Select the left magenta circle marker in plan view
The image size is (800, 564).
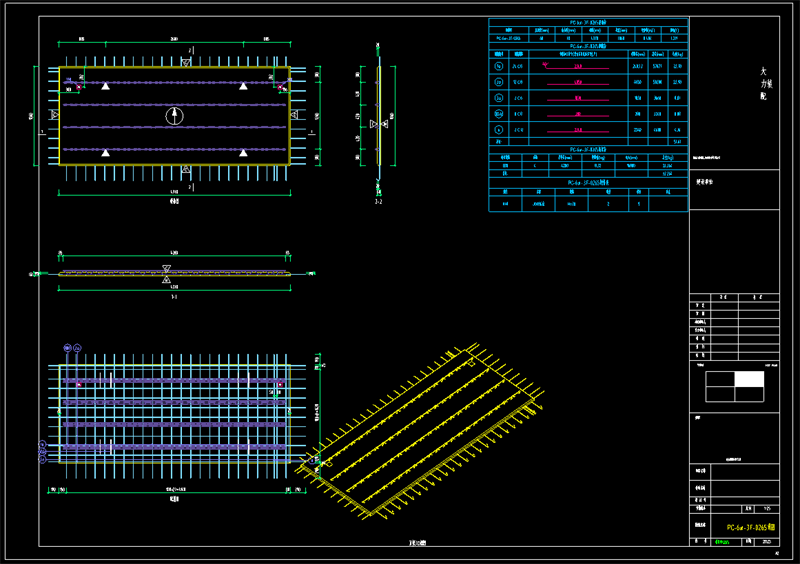coord(79,87)
